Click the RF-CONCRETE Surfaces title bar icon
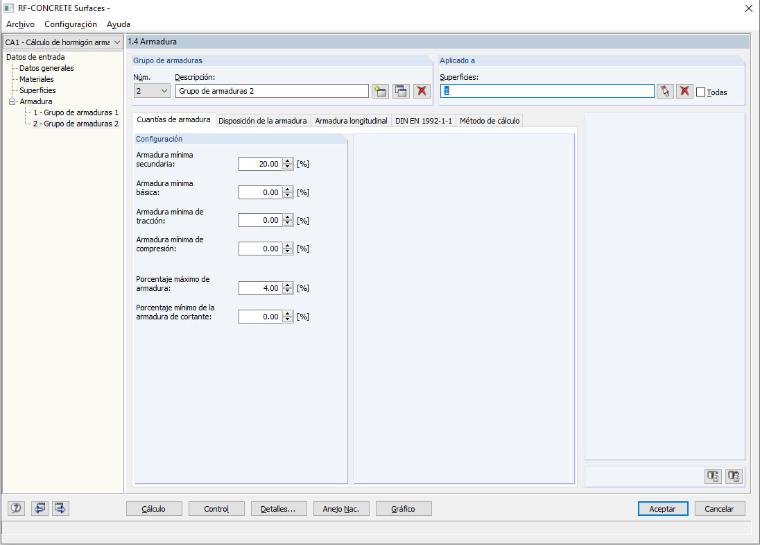This screenshot has height=545, width=760. coord(9,8)
